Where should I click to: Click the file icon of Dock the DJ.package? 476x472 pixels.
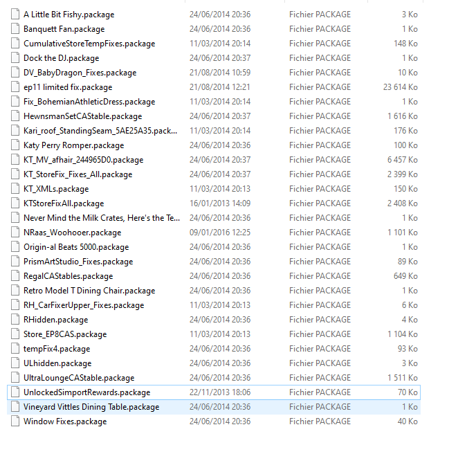(x=15, y=58)
